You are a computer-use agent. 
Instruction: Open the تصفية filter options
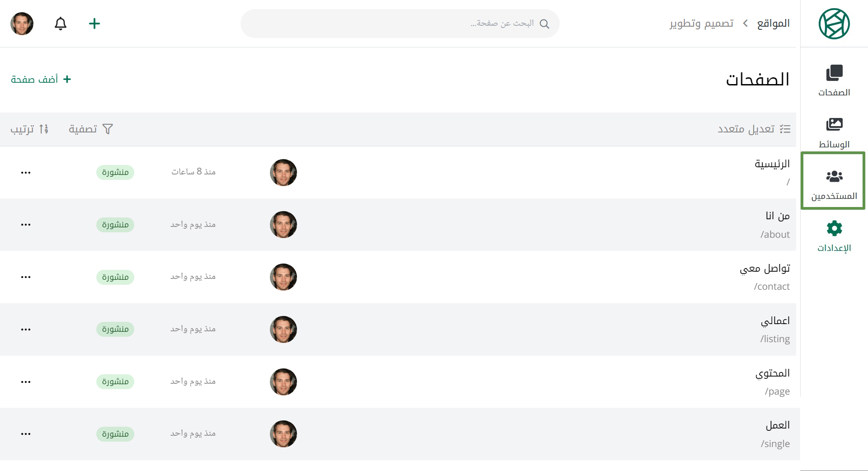click(90, 129)
